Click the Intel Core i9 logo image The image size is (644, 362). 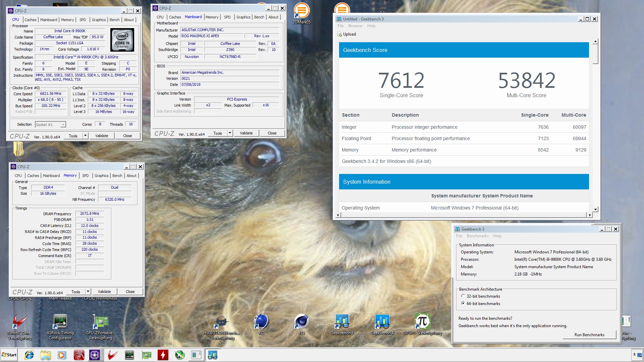[122, 40]
